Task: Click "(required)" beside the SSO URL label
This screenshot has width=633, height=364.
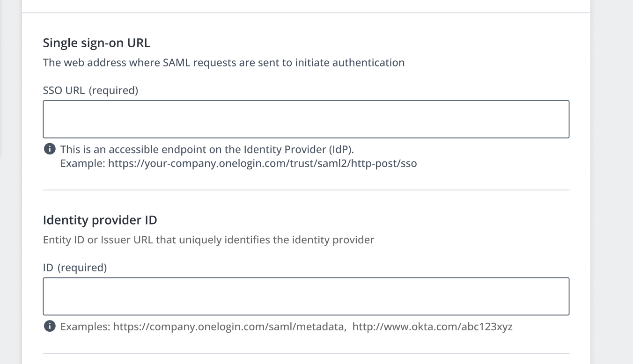Action: pyautogui.click(x=113, y=90)
